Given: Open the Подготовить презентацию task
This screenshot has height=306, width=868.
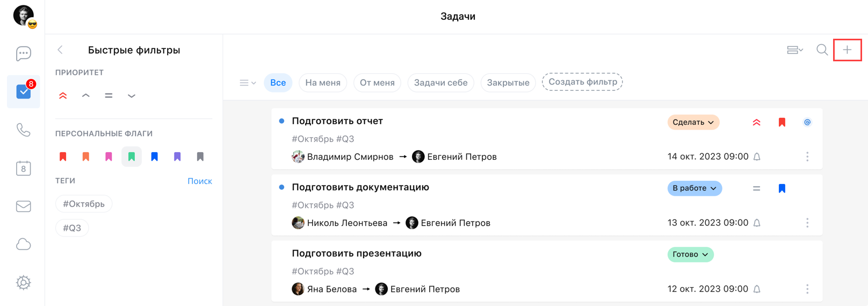Looking at the screenshot, I should (356, 253).
